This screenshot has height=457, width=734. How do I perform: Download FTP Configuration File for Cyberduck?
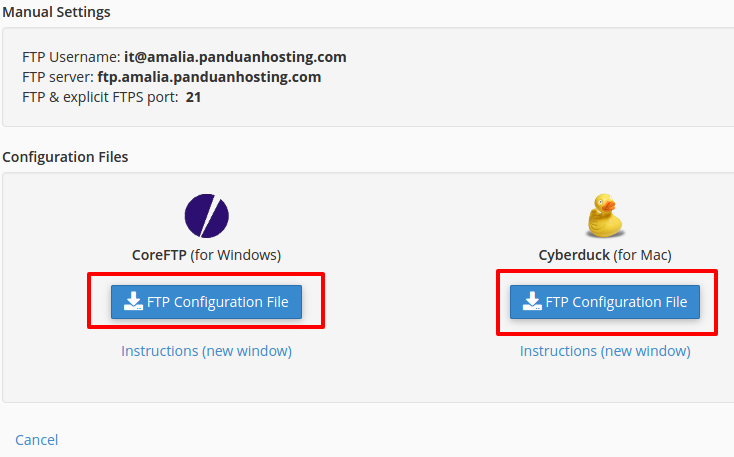605,302
